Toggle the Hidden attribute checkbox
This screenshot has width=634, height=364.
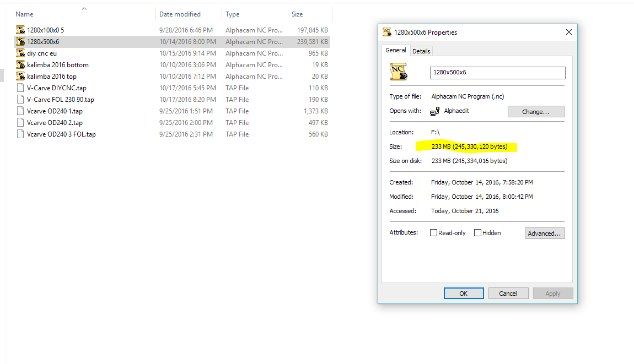tap(478, 233)
